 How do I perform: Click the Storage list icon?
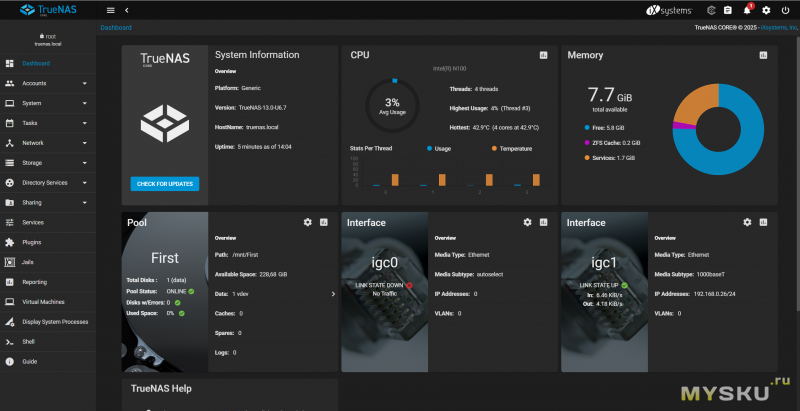click(x=9, y=163)
